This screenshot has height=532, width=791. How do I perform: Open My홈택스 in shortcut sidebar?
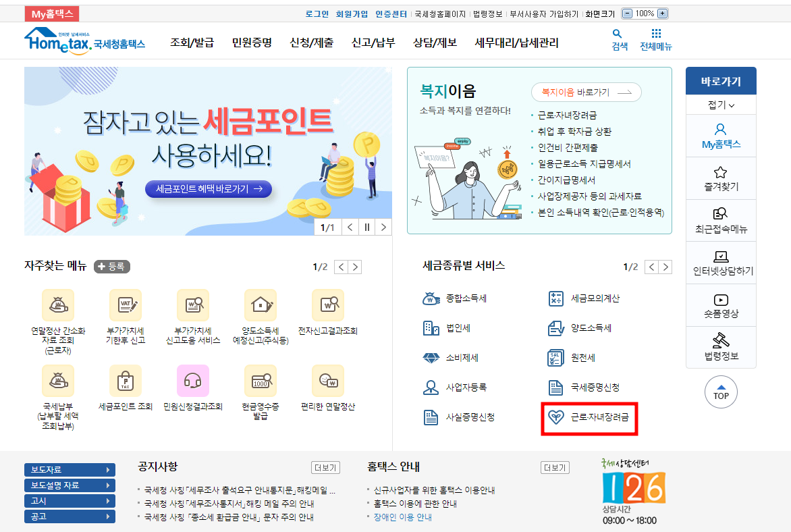721,136
